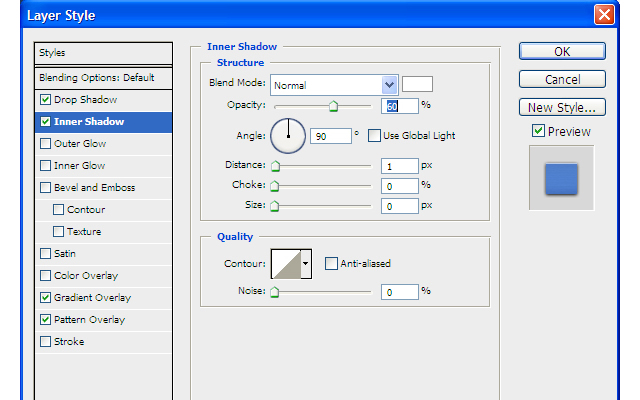Close the Layer Style dialog
Viewport: 640px width, 400px height.
click(x=603, y=15)
